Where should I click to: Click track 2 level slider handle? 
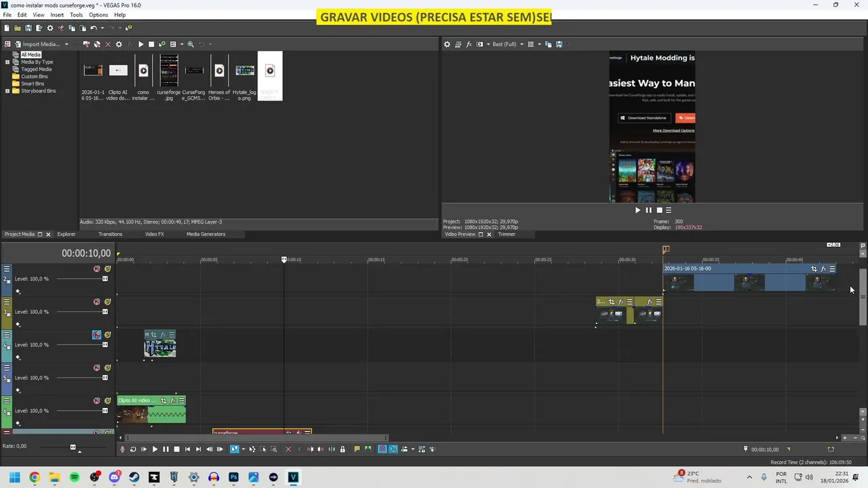pyautogui.click(x=105, y=279)
